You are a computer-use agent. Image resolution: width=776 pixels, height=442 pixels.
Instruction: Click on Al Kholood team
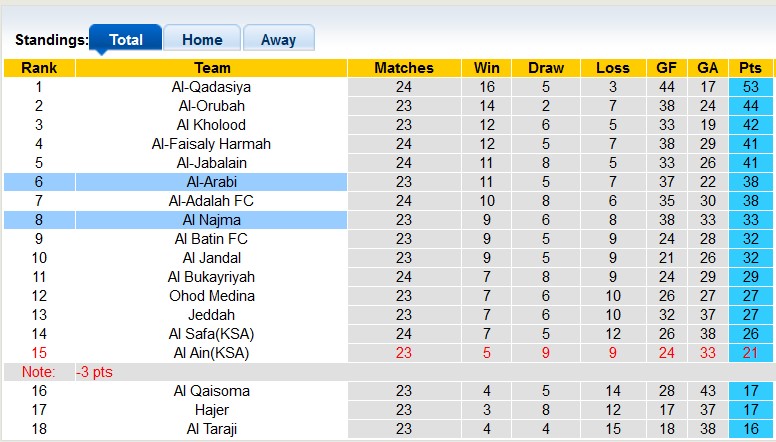click(211, 125)
